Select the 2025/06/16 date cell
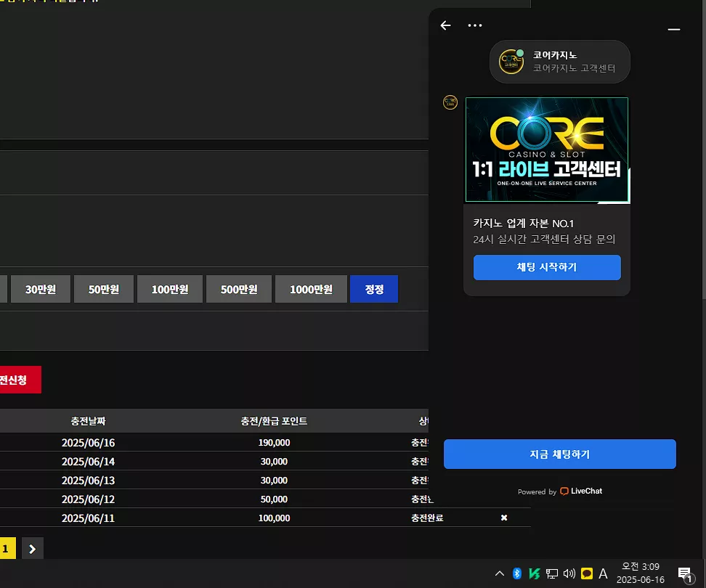706x588 pixels. tap(88, 443)
